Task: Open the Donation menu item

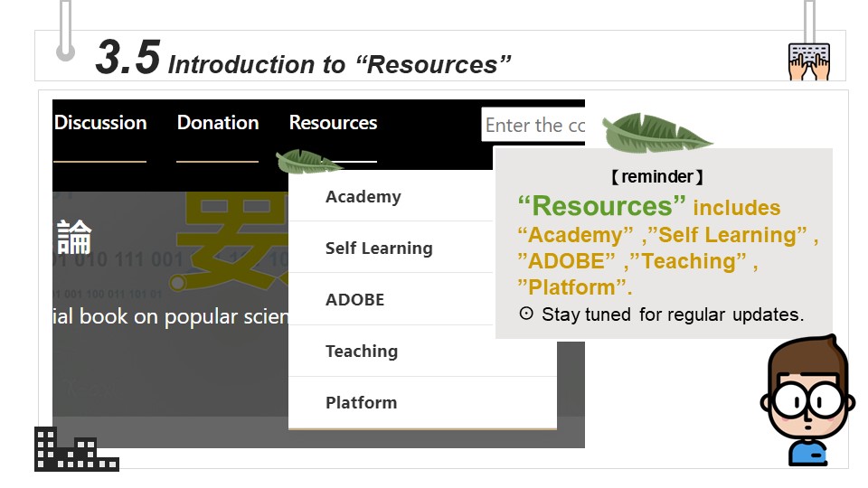Action: pos(218,123)
